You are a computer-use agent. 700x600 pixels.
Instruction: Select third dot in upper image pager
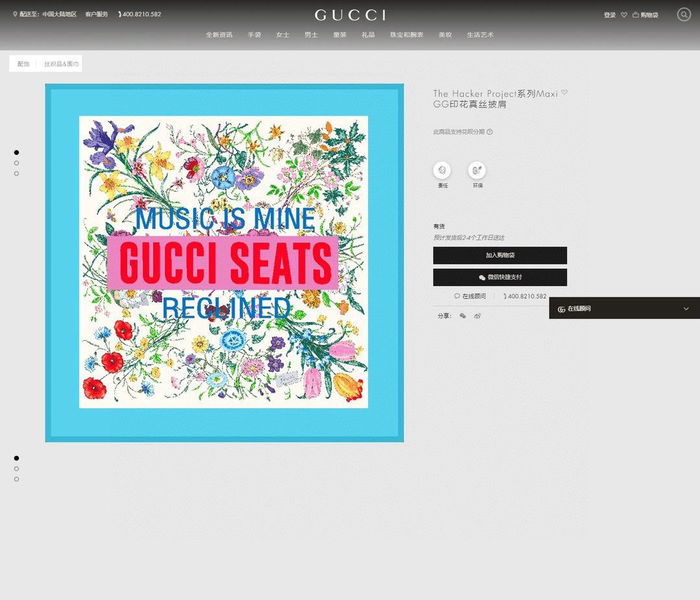click(x=17, y=174)
